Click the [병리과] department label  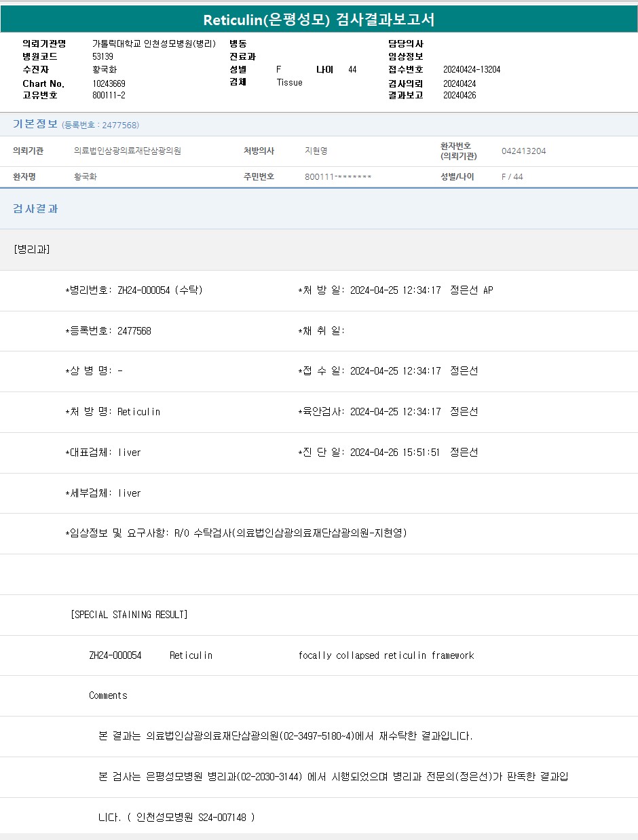pyautogui.click(x=31, y=250)
